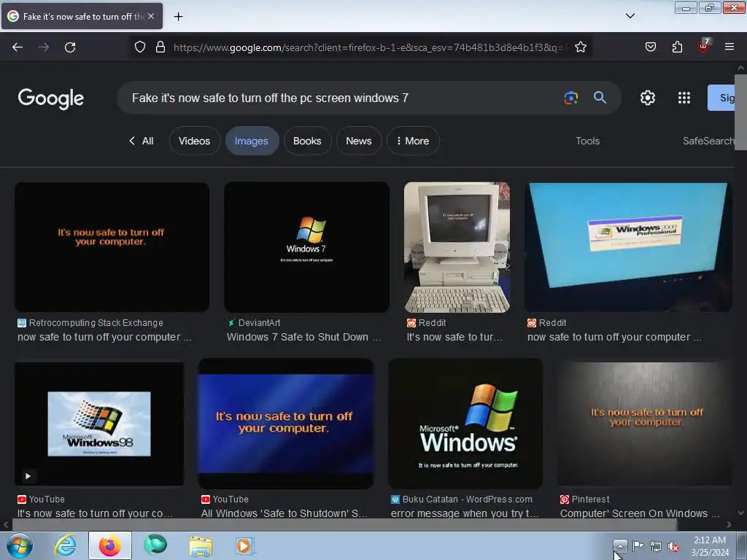
Task: Open 'Windows 7 Safe to Shut Down' link
Action: point(304,337)
